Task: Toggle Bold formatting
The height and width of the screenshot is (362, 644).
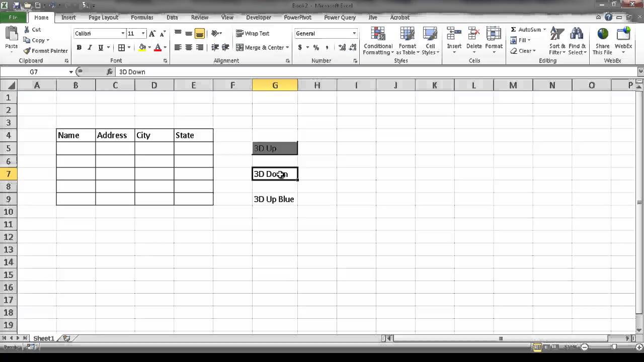Action: point(79,48)
